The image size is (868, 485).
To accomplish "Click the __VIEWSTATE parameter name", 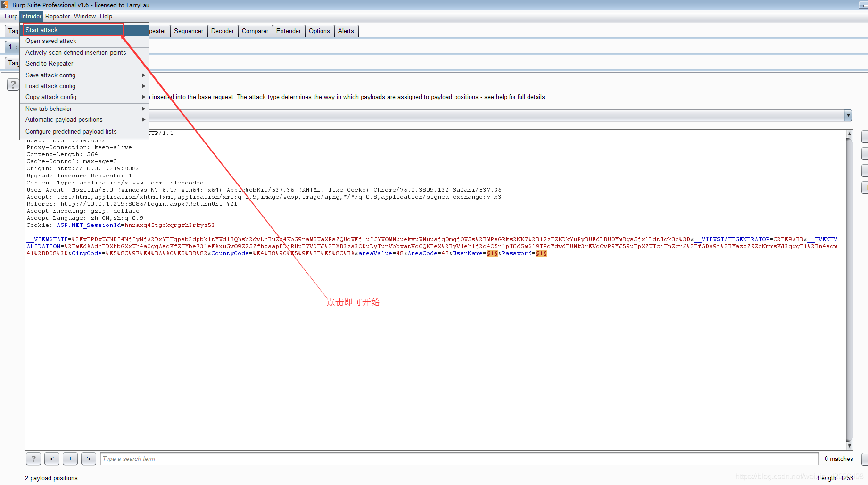I will click(47, 239).
